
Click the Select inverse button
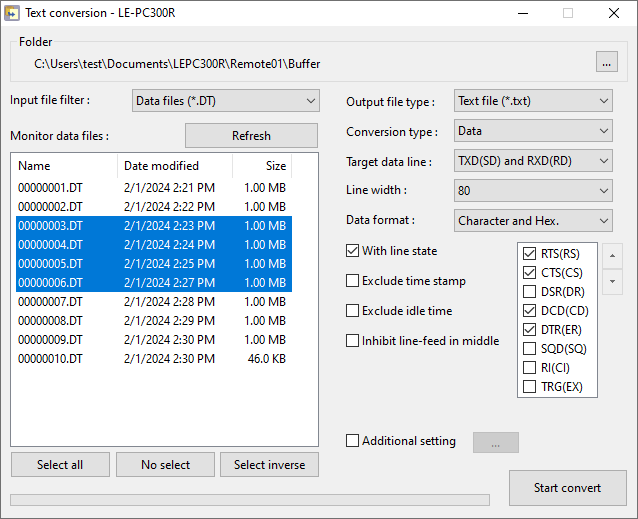tap(270, 465)
